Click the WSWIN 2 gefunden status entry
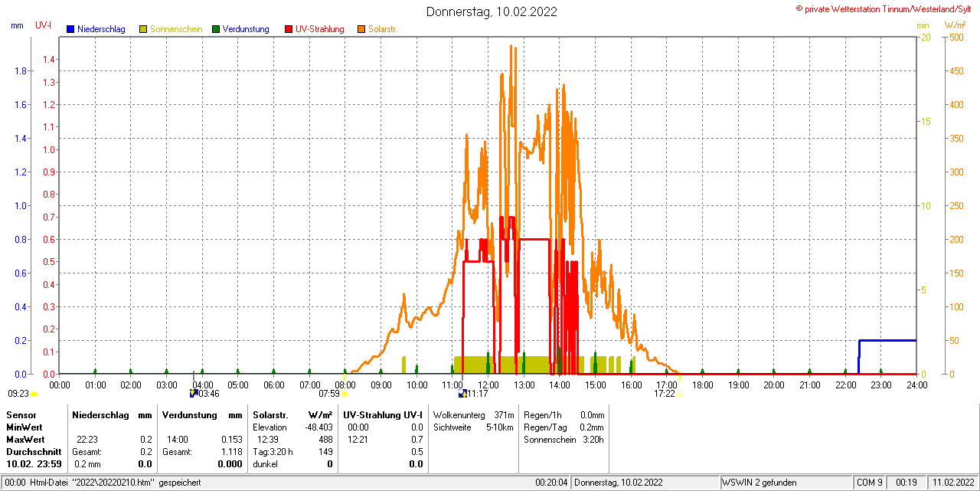This screenshot has height=491, width=980. click(759, 483)
